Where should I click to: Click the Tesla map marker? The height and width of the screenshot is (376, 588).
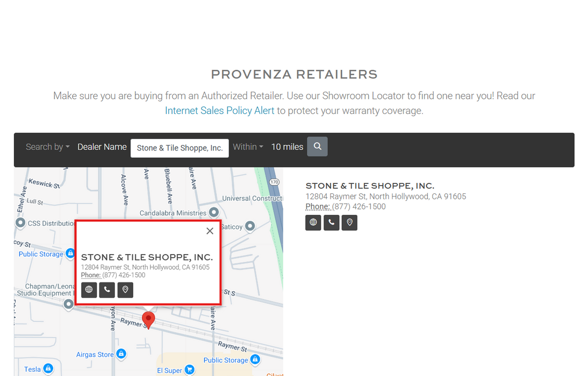point(48,368)
